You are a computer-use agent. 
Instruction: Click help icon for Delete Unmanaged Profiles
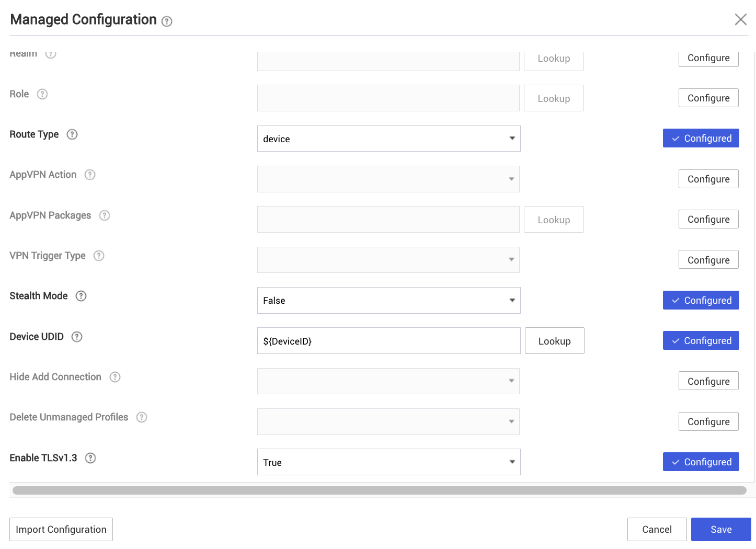(142, 417)
